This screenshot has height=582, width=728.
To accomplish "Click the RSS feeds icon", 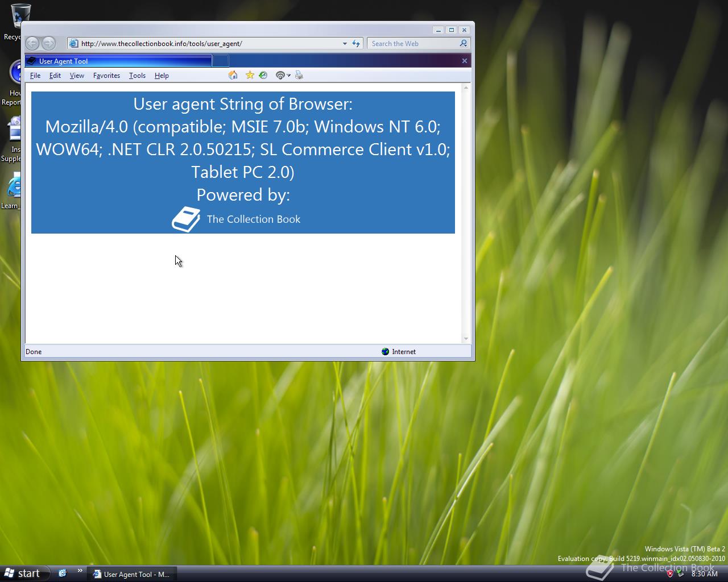I will 280,75.
